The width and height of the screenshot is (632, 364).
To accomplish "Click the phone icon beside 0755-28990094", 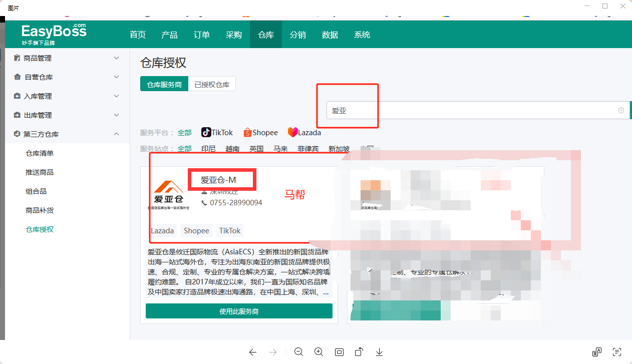I will tap(204, 203).
